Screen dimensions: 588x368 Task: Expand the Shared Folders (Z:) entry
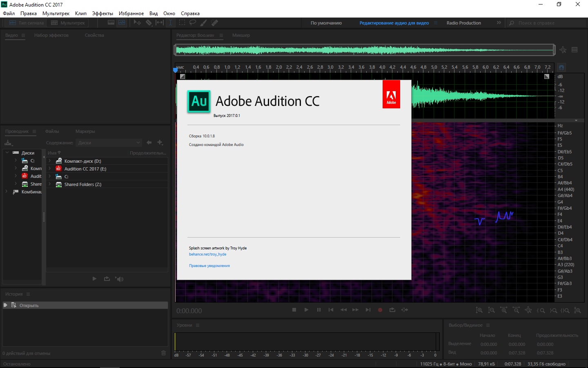pyautogui.click(x=50, y=184)
